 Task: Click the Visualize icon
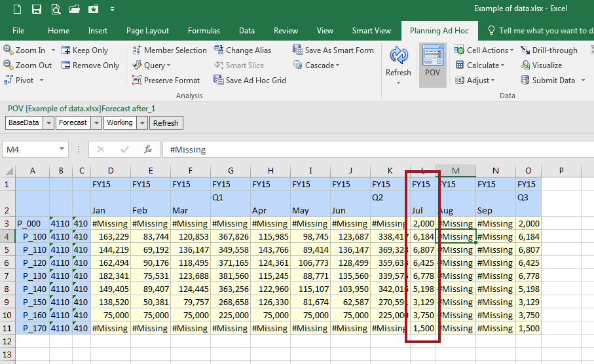click(526, 65)
